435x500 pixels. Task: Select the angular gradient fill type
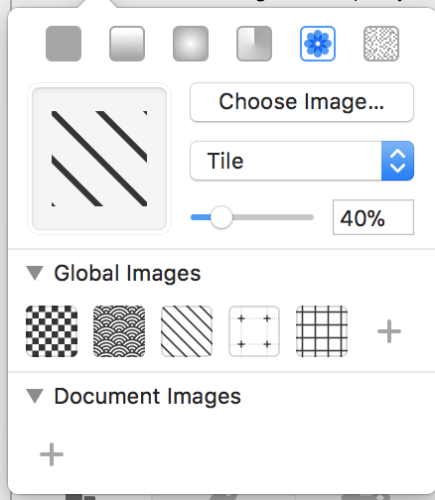(x=254, y=44)
